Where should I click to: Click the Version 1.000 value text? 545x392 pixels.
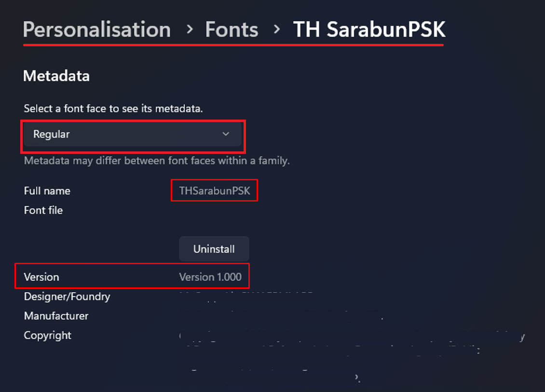tap(210, 277)
